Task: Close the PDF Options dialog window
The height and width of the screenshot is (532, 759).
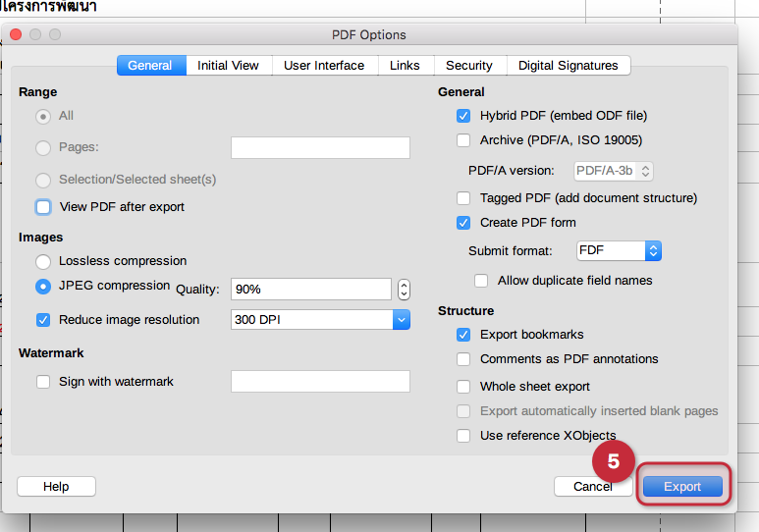Action: coord(16,34)
